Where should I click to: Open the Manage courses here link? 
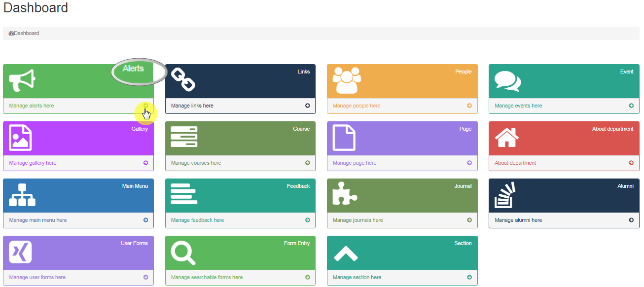196,163
